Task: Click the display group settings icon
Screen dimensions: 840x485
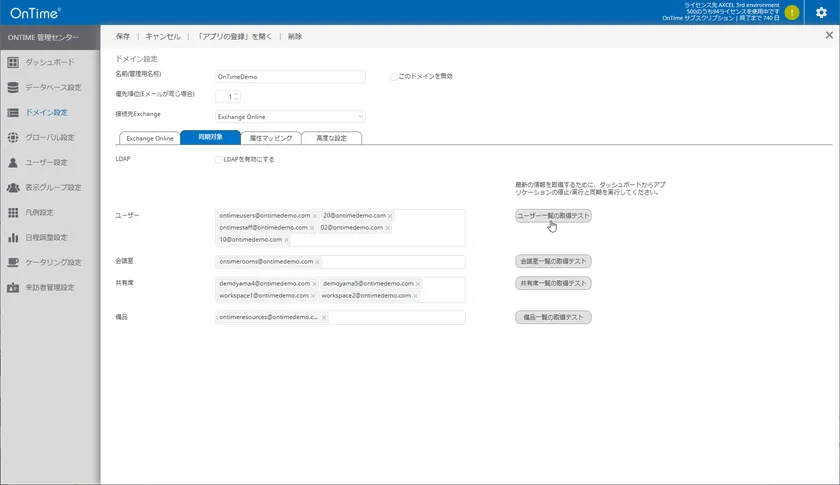Action: (13, 187)
